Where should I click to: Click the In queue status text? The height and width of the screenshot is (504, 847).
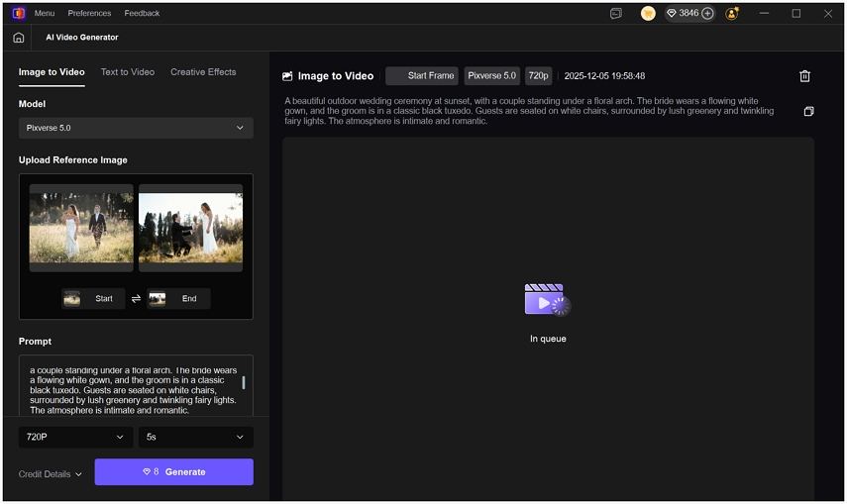(x=548, y=339)
